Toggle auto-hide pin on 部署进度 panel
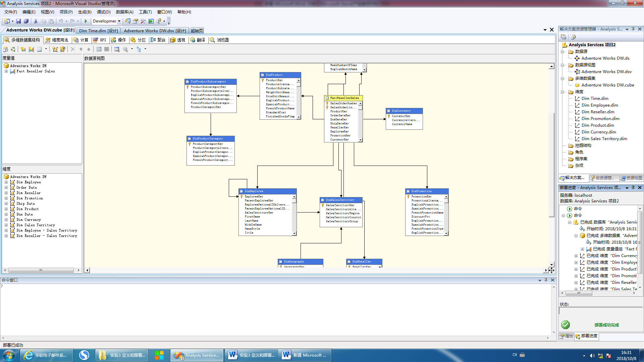This screenshot has width=644, height=362. 633,187
